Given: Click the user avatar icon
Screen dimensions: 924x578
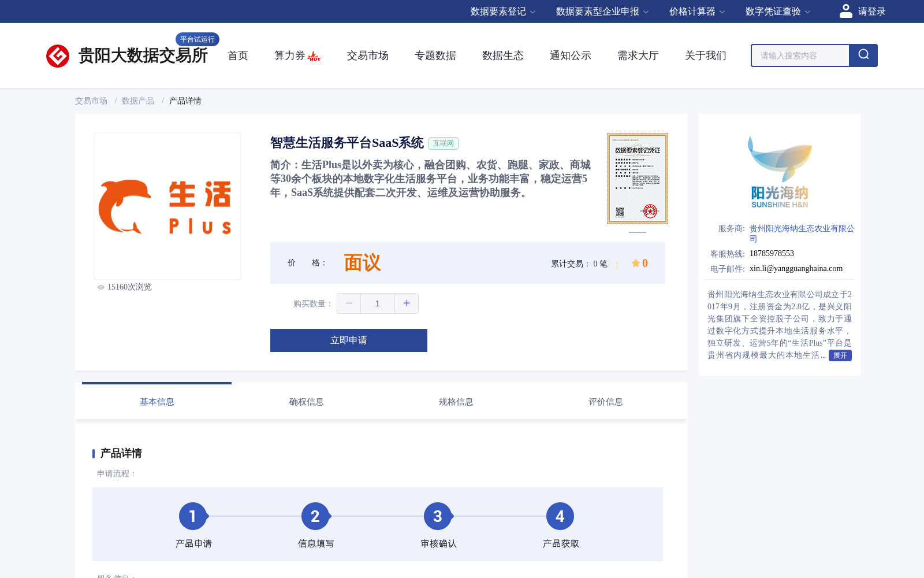Looking at the screenshot, I should tap(845, 11).
